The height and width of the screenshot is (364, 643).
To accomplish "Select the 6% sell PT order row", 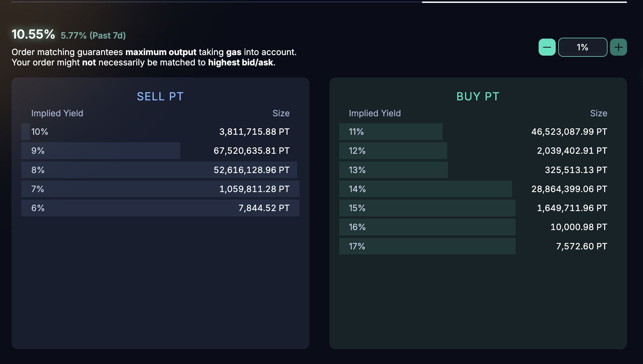I will click(x=160, y=208).
